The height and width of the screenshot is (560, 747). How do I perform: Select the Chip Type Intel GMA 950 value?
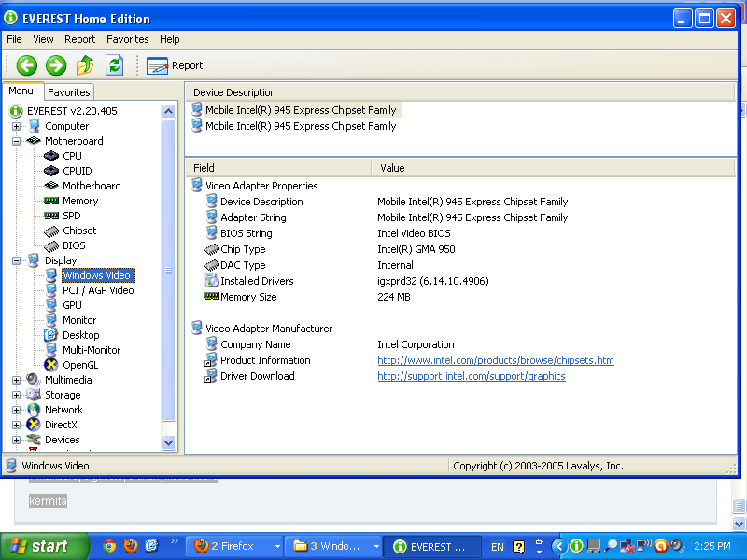click(416, 249)
